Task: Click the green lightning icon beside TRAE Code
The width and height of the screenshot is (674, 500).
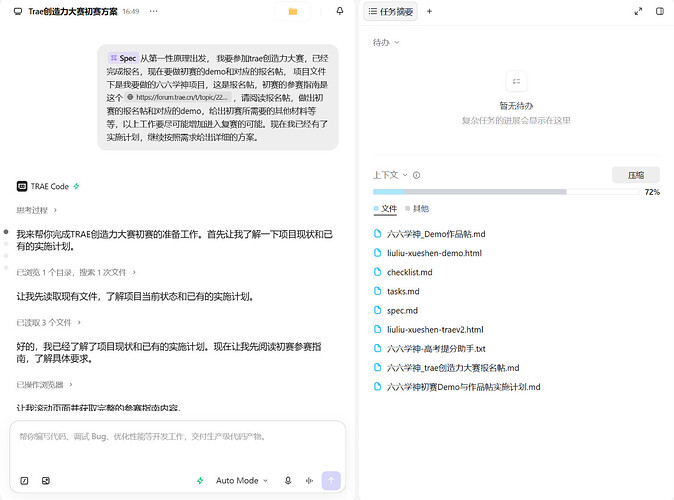Action: click(76, 186)
